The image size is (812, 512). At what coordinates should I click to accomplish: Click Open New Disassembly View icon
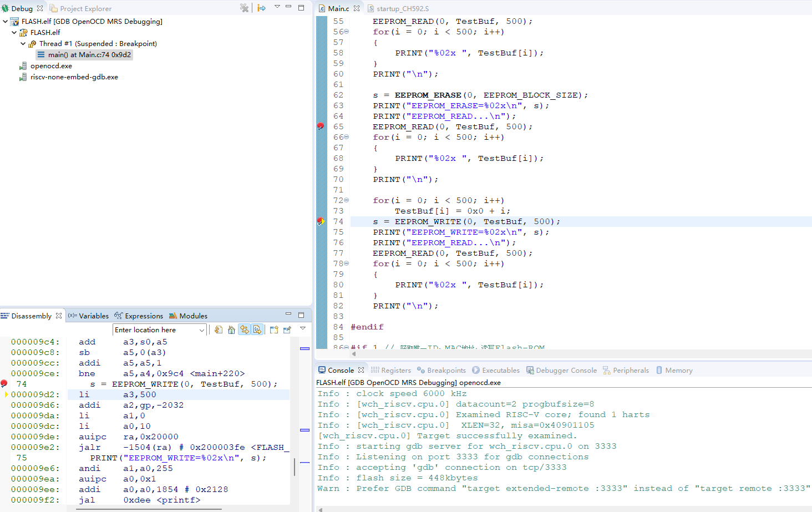pyautogui.click(x=274, y=329)
